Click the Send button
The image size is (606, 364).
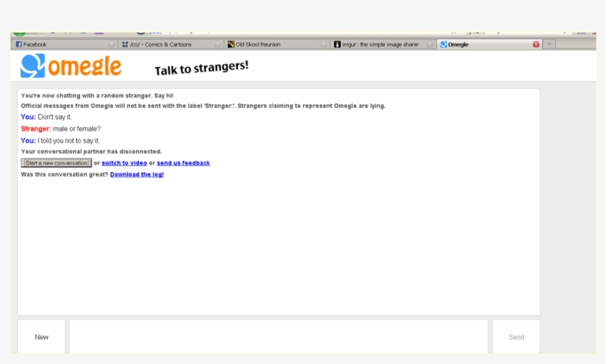516,337
